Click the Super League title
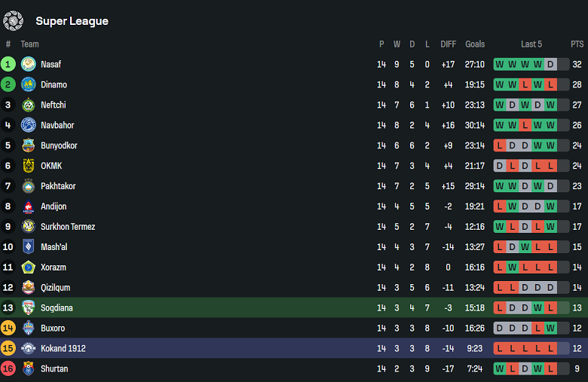This screenshot has width=588, height=382. [72, 21]
